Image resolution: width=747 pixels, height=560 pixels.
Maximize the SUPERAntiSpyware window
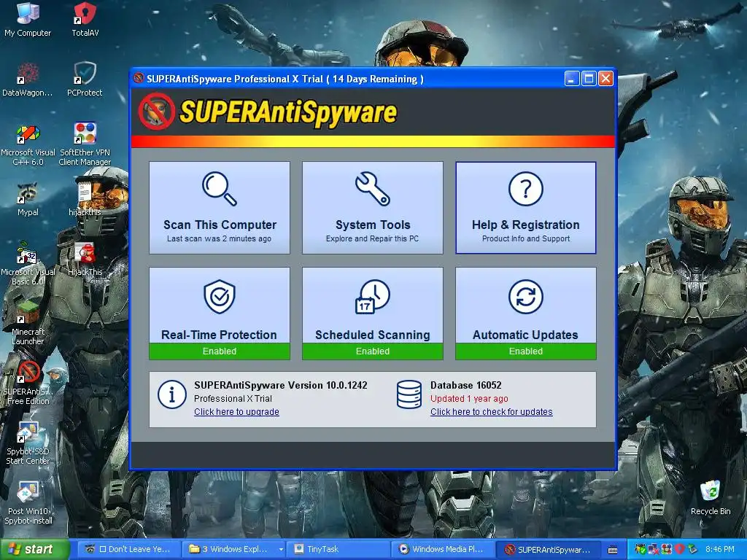(x=589, y=79)
